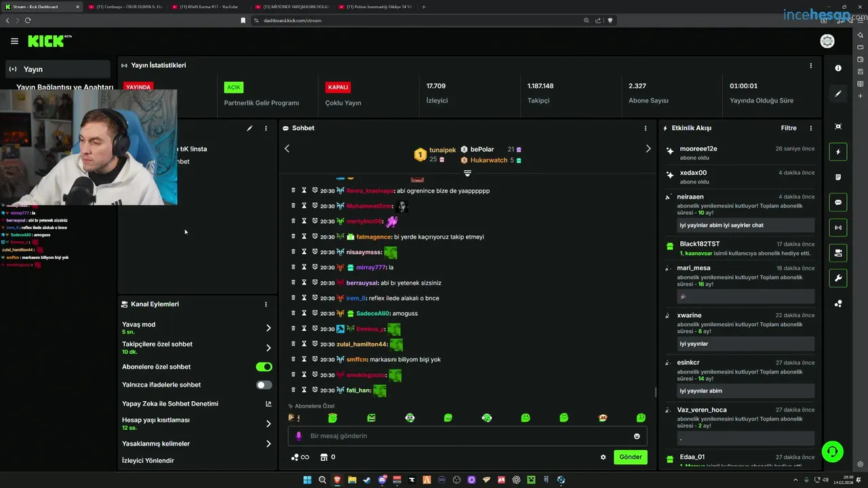The image size is (868, 488).
Task: Open Etkinlik Akışı three-dot menu
Action: pos(810,128)
